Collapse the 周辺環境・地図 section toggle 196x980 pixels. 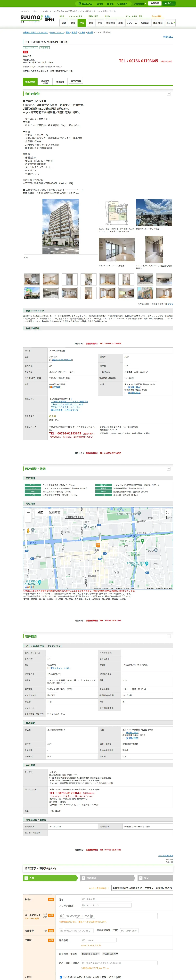[x=169, y=469]
